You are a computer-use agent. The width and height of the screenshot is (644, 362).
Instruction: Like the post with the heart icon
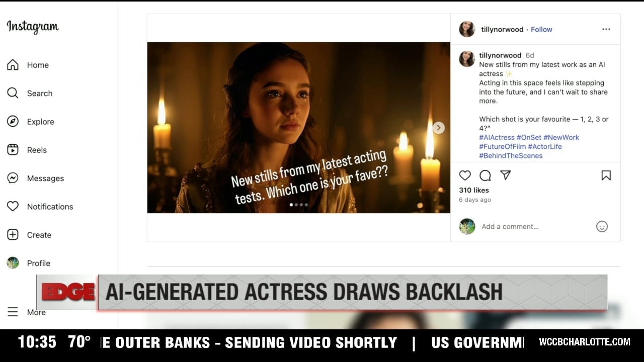465,175
